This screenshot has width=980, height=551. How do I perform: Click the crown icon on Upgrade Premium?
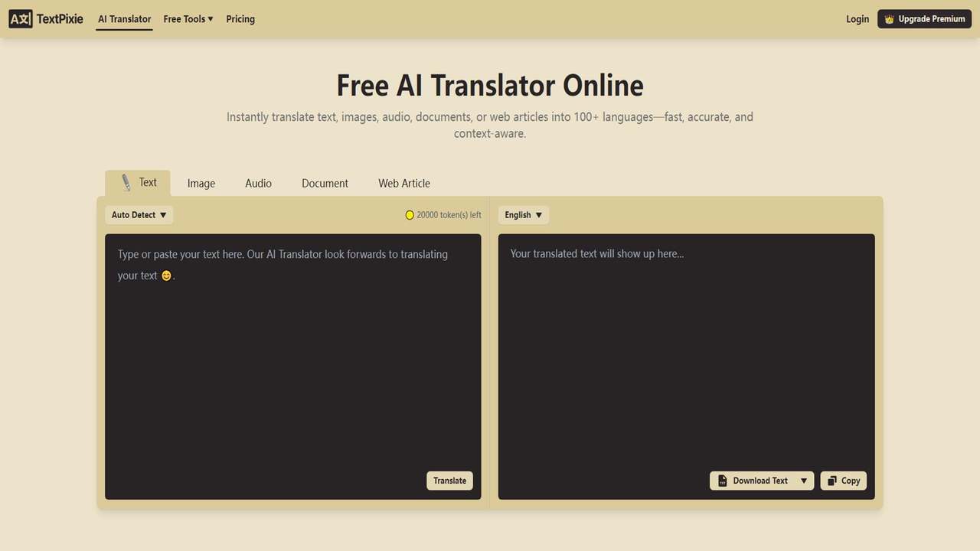click(889, 19)
